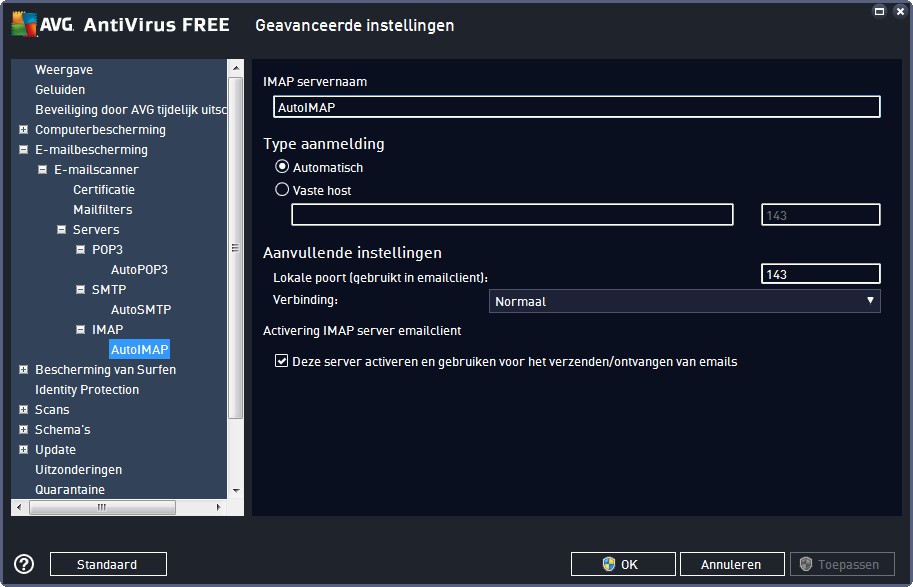Expand the Bescherming van Surfen node
913x587 pixels.
coord(23,369)
